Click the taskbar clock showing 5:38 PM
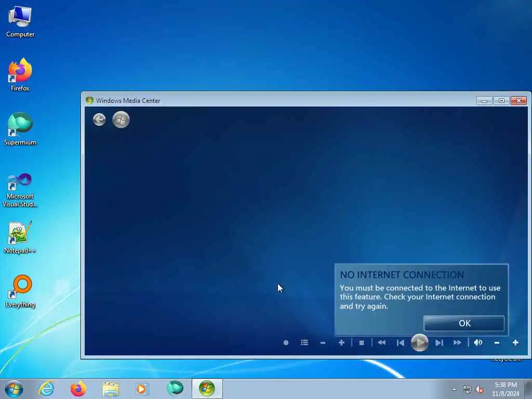This screenshot has height=399, width=532. (x=506, y=389)
